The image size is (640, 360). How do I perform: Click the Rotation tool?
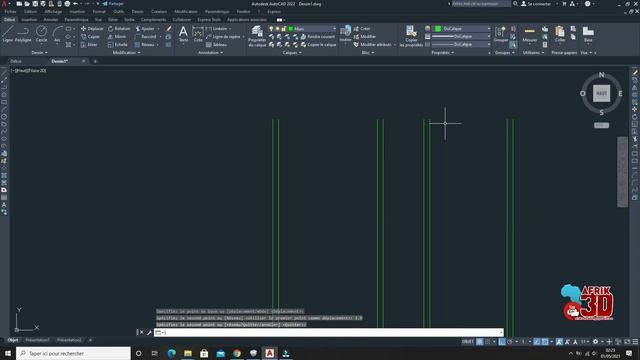pos(119,29)
